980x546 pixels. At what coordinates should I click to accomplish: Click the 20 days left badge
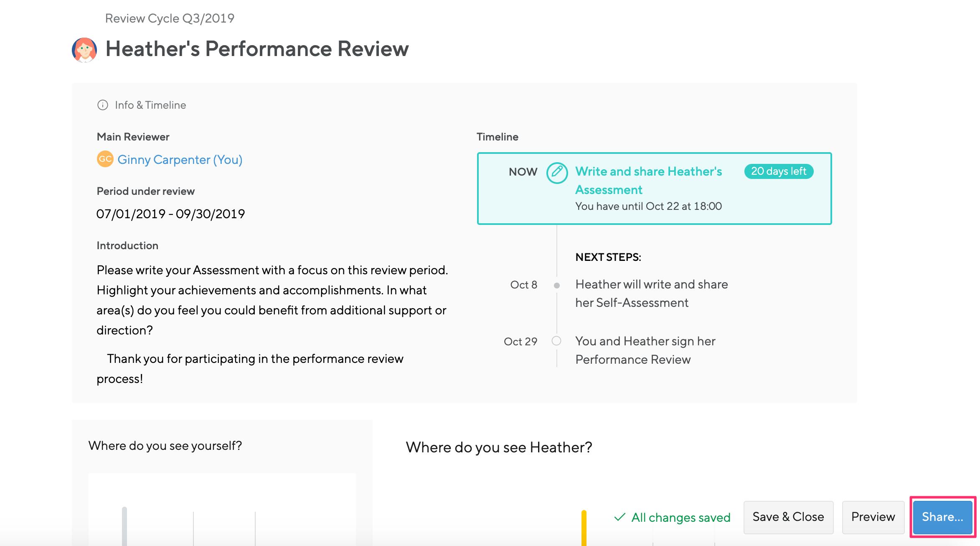coord(779,171)
